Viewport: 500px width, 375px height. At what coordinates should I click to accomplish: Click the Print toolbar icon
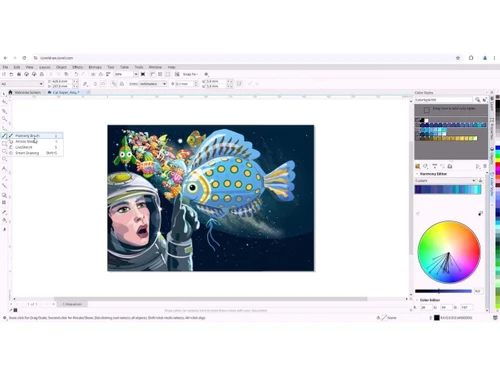click(x=42, y=74)
